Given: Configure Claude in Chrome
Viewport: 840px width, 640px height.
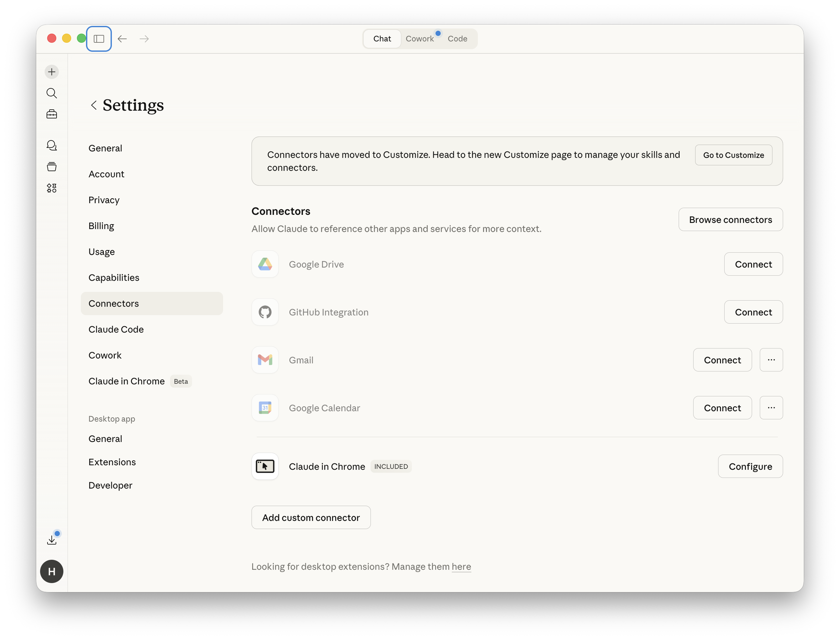Looking at the screenshot, I should (750, 466).
